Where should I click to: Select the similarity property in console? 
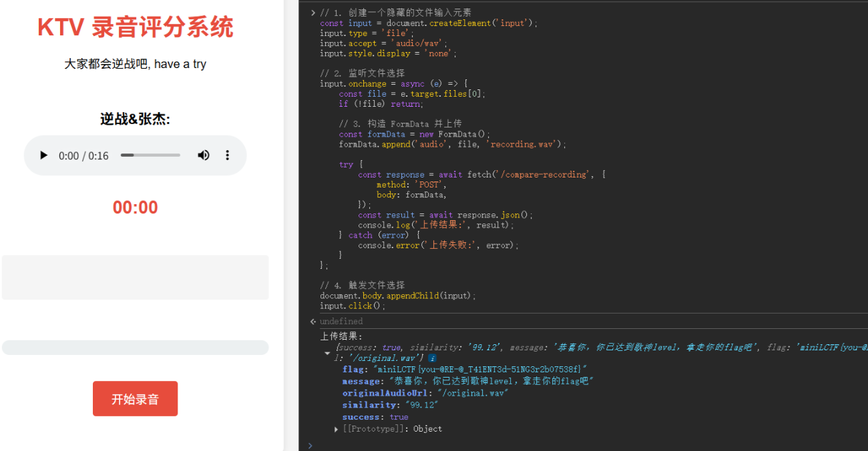[x=369, y=406]
